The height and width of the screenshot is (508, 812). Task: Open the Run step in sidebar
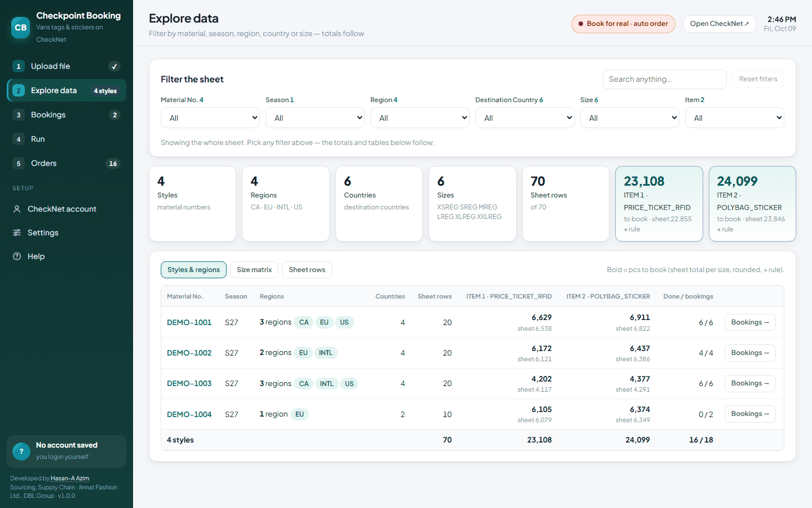click(x=67, y=139)
